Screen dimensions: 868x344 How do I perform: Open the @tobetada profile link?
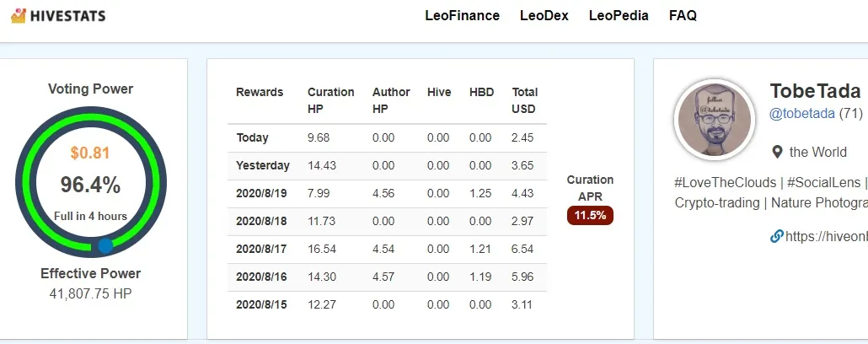click(802, 114)
